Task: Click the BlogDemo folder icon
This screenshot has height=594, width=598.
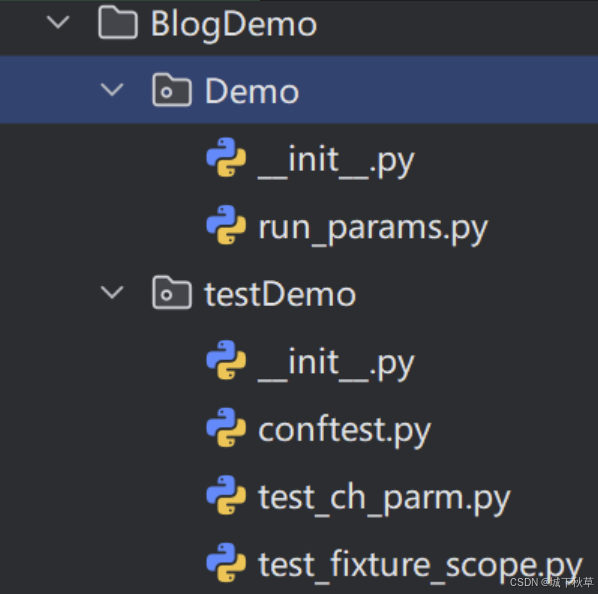Action: click(x=118, y=22)
